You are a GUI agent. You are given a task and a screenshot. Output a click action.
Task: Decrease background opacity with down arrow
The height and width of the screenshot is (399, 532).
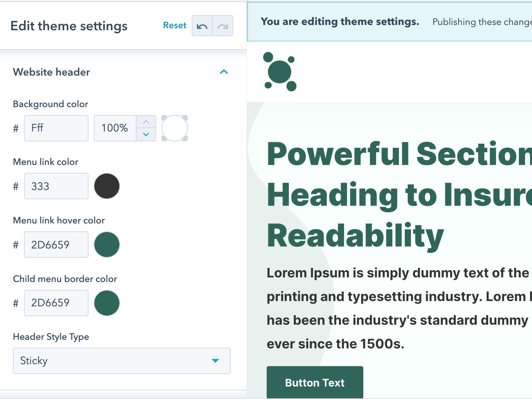point(146,134)
